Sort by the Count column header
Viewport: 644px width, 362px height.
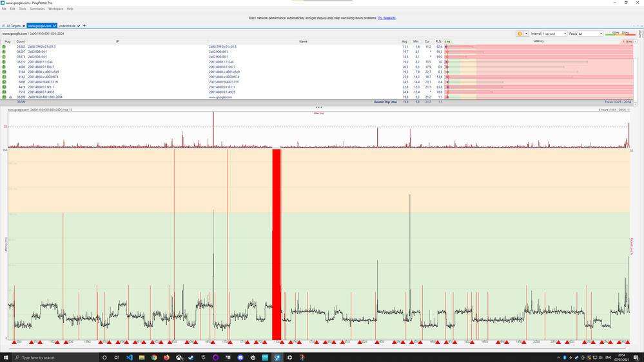(21, 41)
